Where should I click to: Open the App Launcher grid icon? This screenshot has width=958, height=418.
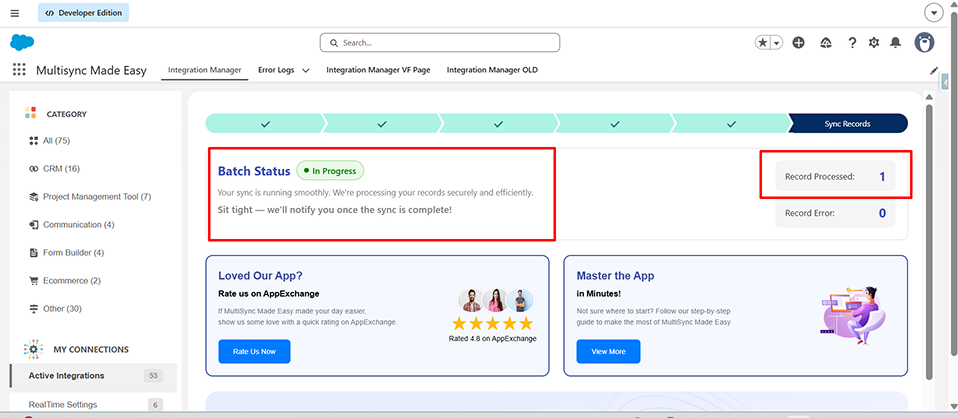click(20, 70)
